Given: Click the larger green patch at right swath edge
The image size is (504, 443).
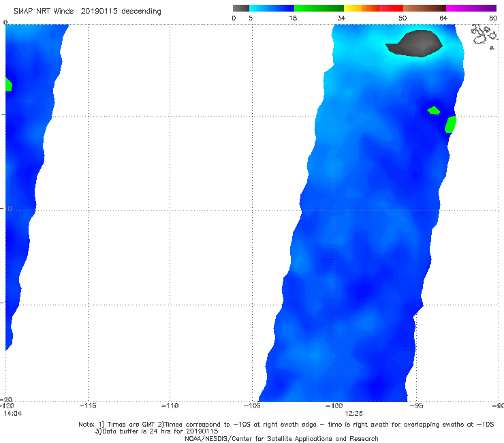Looking at the screenshot, I should [450, 125].
